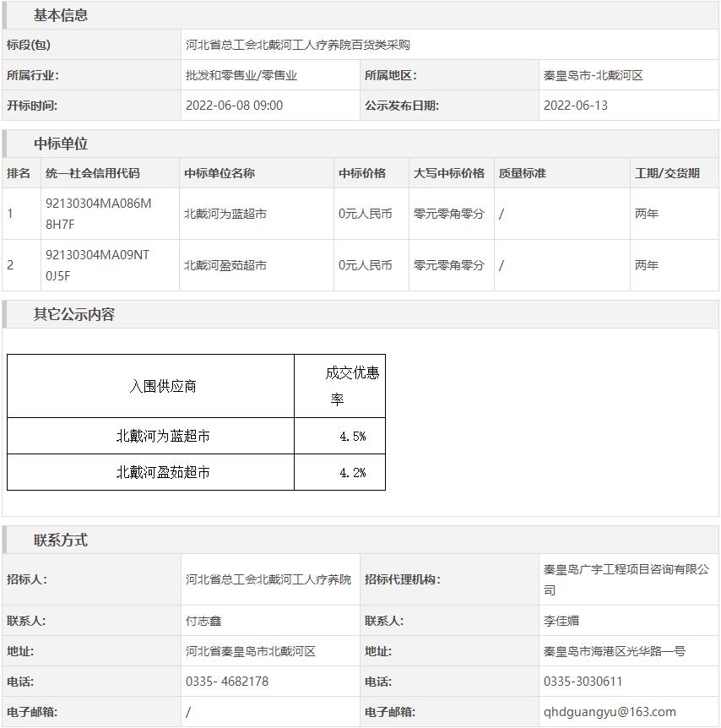Click the 其它公示内容 section header
721x728 pixels.
73,314
